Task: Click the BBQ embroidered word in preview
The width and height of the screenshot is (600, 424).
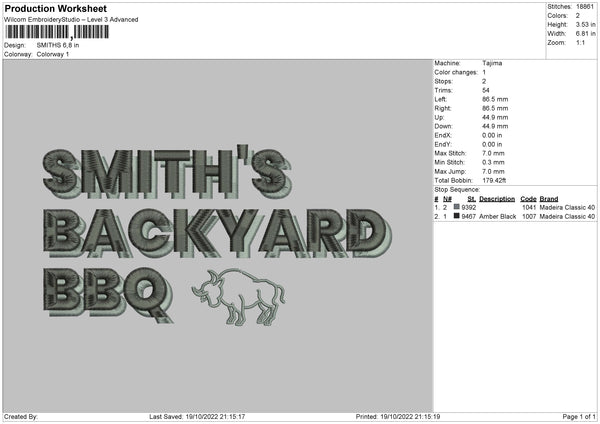Action: pos(108,295)
